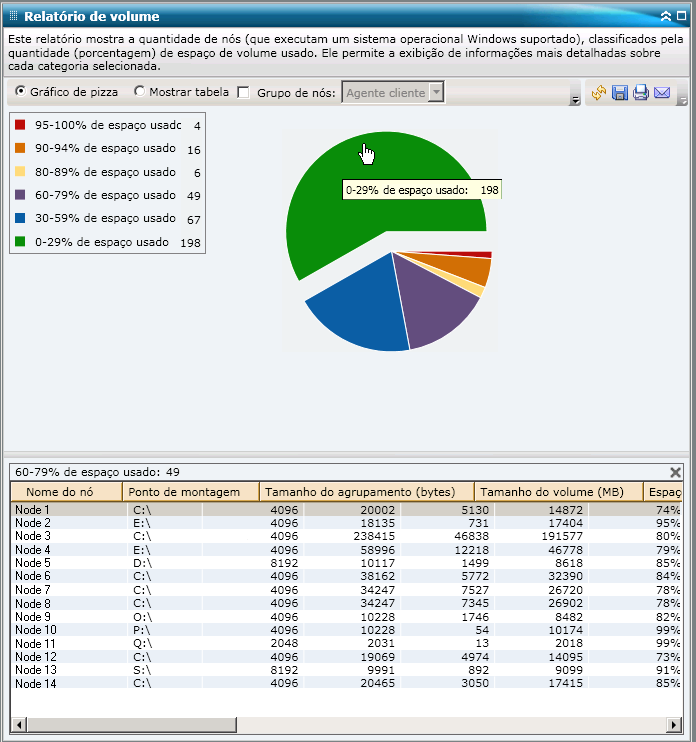Screen dimensions: 696x742
Task: Click the 60-79% de espaço usado: 49 heading
Action: [x=97, y=472]
